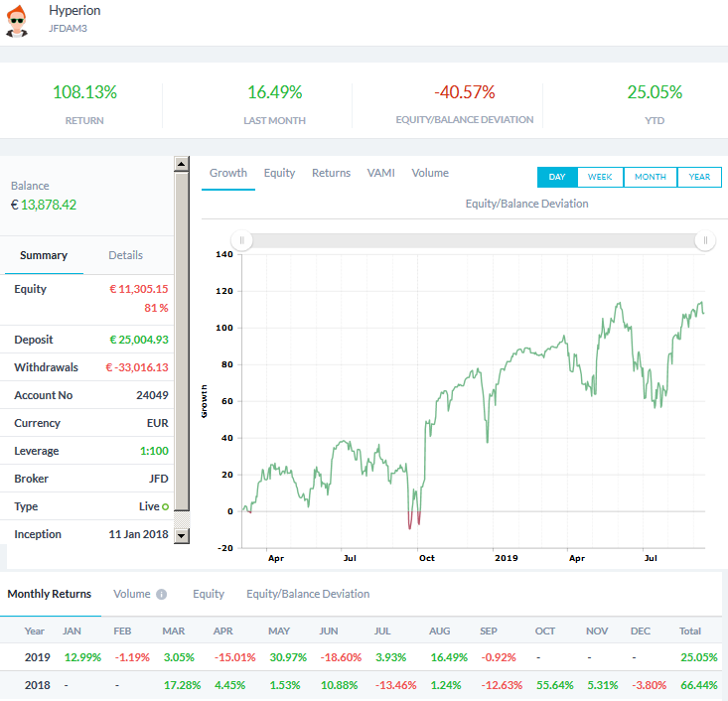
Task: Switch to the VAMI tab
Action: pyautogui.click(x=380, y=173)
